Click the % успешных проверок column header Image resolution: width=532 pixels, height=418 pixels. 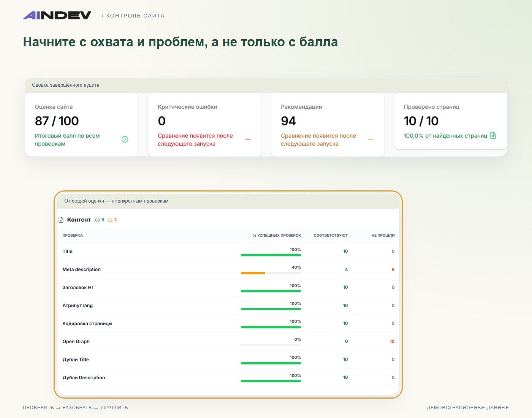[277, 235]
